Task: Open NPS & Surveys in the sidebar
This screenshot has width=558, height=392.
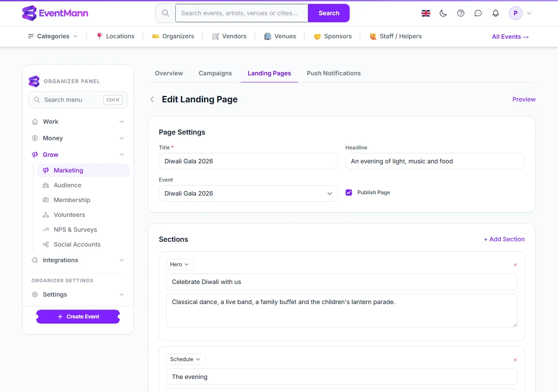Action: pyautogui.click(x=83, y=230)
